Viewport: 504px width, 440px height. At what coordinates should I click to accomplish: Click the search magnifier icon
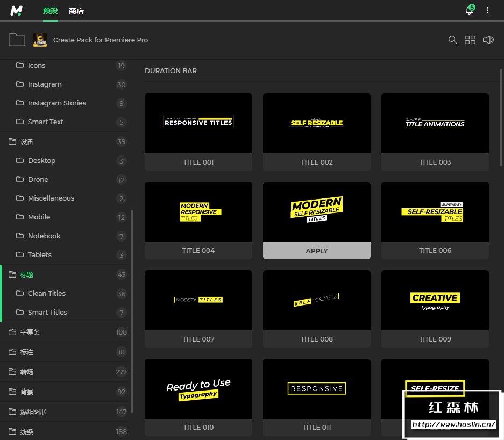point(452,40)
